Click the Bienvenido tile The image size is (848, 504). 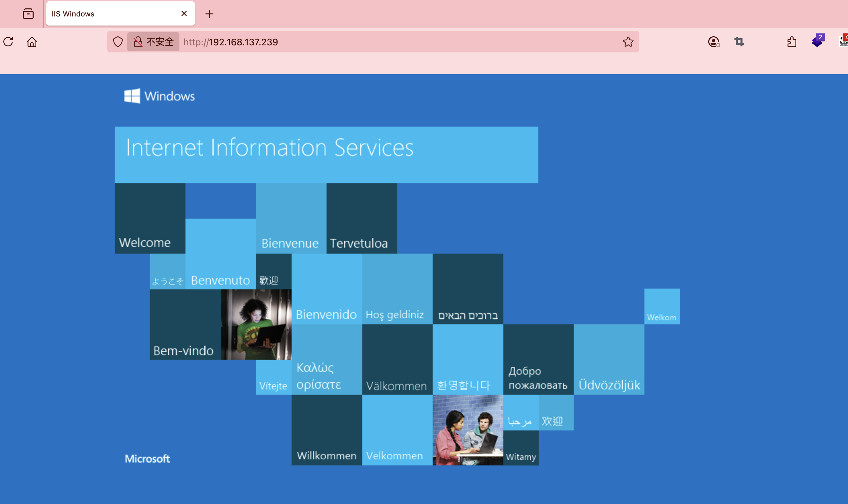click(327, 289)
